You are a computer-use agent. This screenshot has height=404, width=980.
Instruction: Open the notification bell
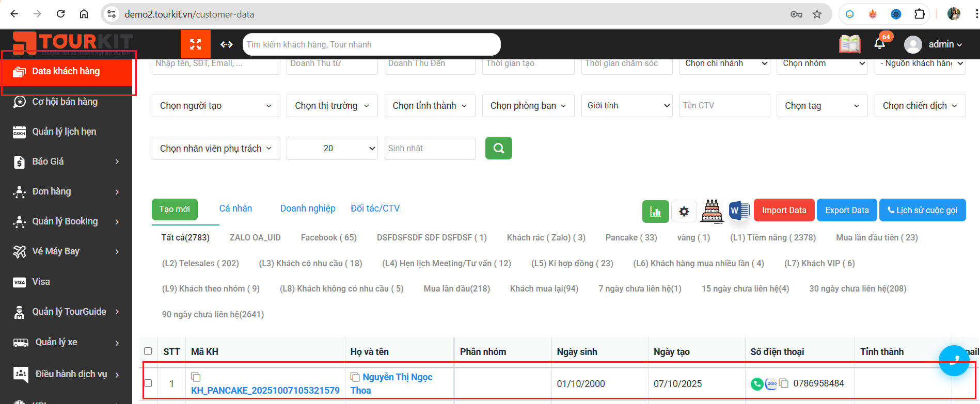point(880,44)
